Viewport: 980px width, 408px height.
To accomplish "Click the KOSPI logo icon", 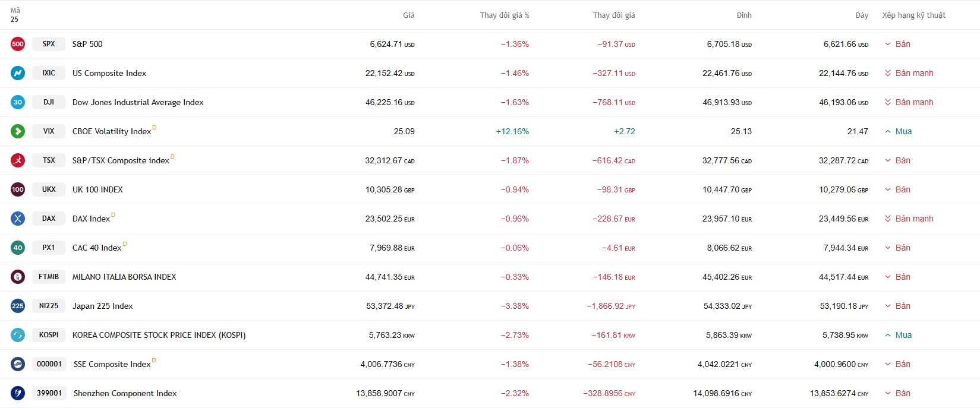I will [x=18, y=335].
